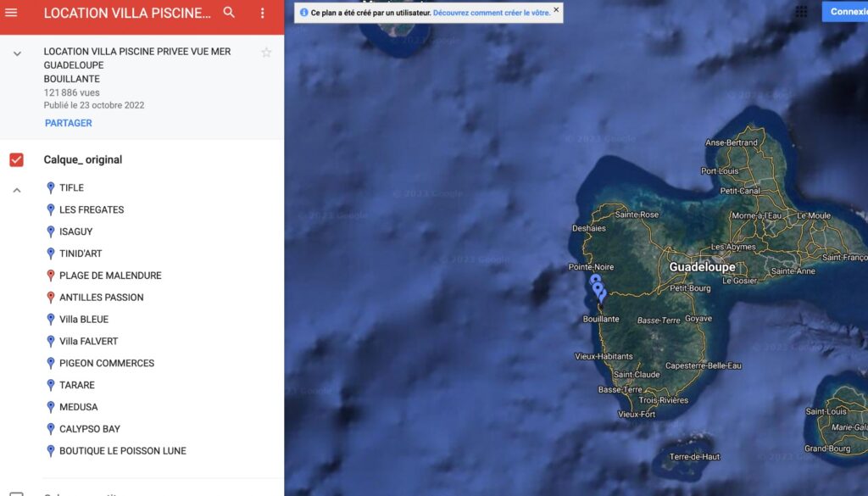
Task: Click the Sainte-Rose label on the map
Action: click(x=637, y=215)
